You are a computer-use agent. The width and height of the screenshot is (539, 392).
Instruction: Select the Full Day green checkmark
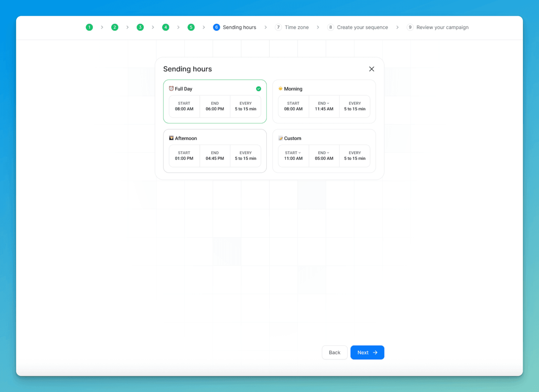pyautogui.click(x=258, y=89)
